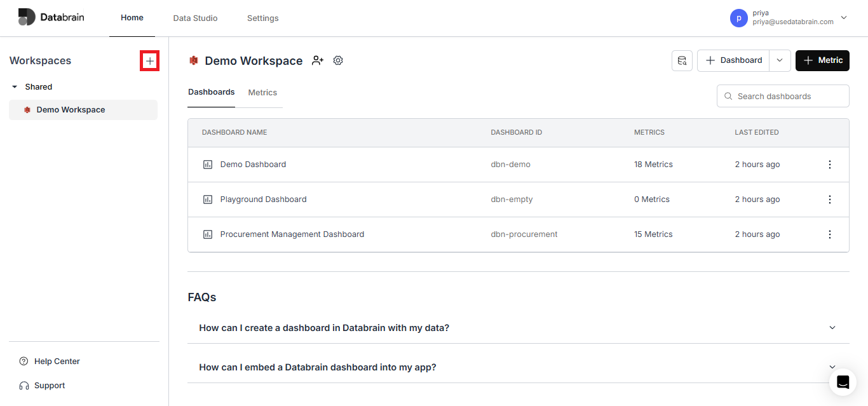The width and height of the screenshot is (868, 406).
Task: Open the Settings tab
Action: pyautogui.click(x=262, y=18)
